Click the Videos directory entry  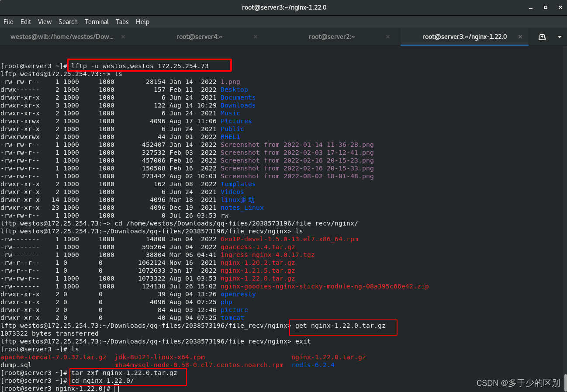point(232,192)
